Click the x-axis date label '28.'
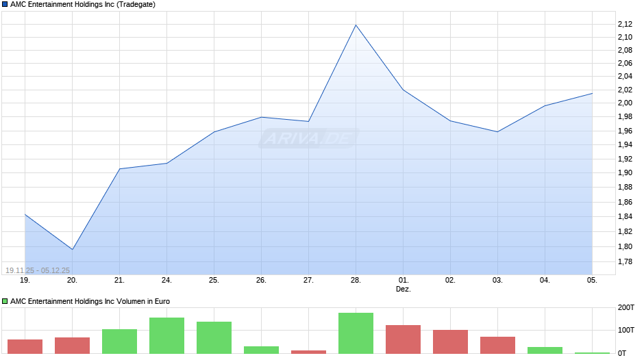The width and height of the screenshot is (644, 360). (x=356, y=281)
